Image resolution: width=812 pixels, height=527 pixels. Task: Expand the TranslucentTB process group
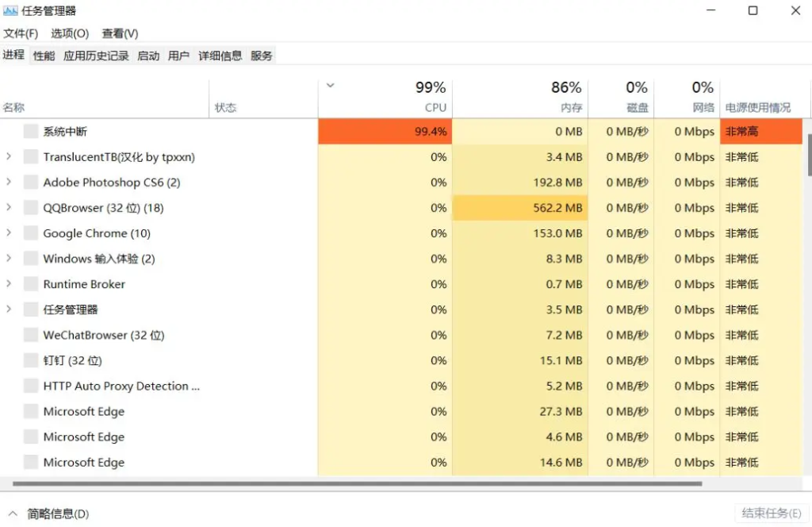[x=9, y=156]
